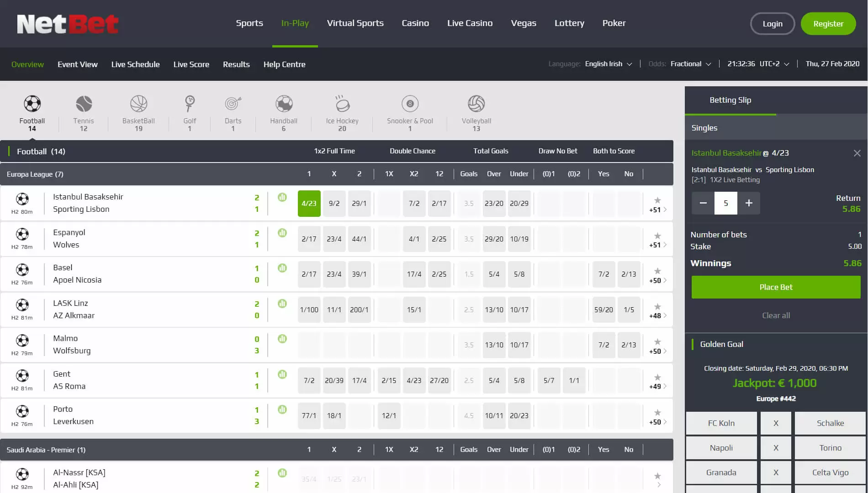
Task: Toggle Gent home win odds 7/2
Action: click(309, 380)
